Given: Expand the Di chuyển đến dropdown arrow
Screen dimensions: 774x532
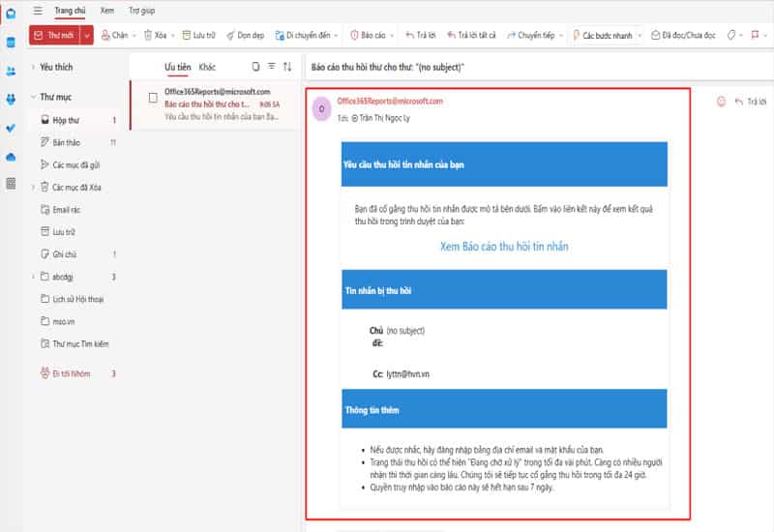Looking at the screenshot, I should (x=336, y=36).
